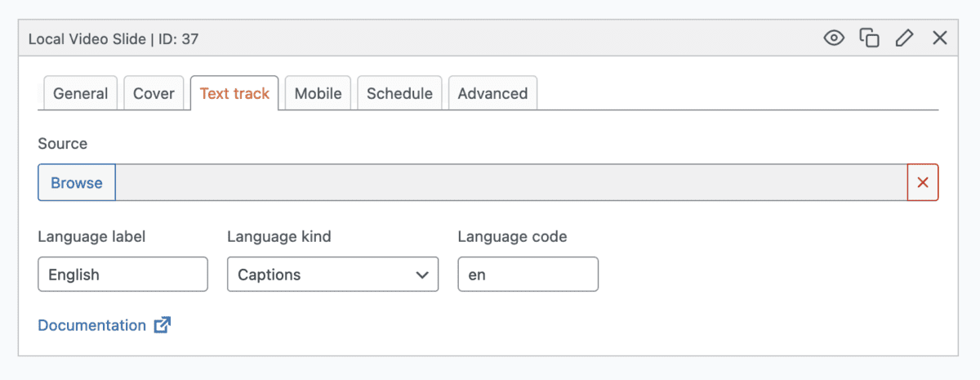Switch to the General tab
Screen dimensions: 980x380
pos(80,93)
